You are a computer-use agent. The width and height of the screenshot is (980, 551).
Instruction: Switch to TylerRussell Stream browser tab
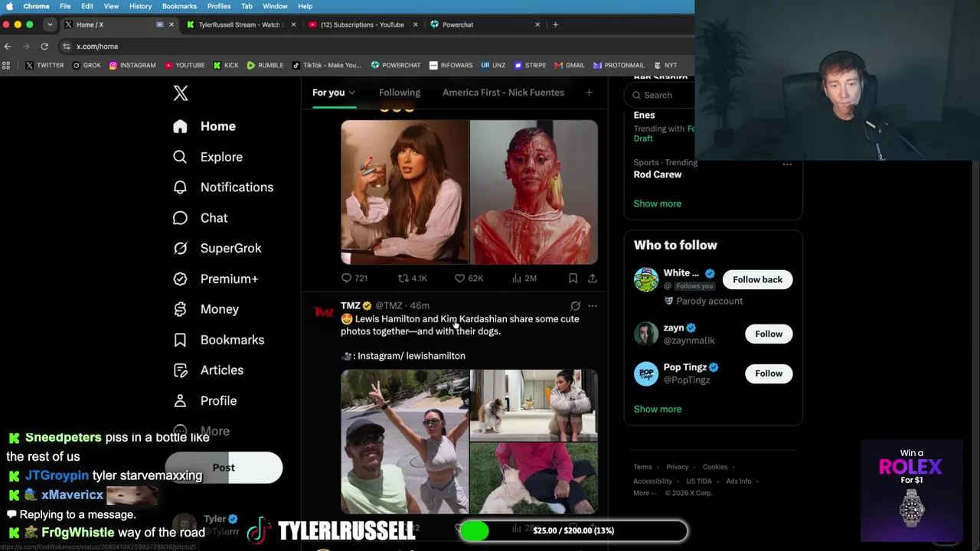click(240, 24)
